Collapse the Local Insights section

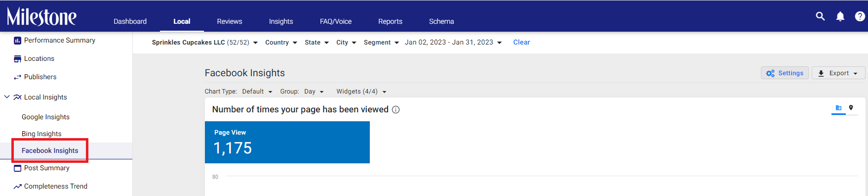point(7,97)
